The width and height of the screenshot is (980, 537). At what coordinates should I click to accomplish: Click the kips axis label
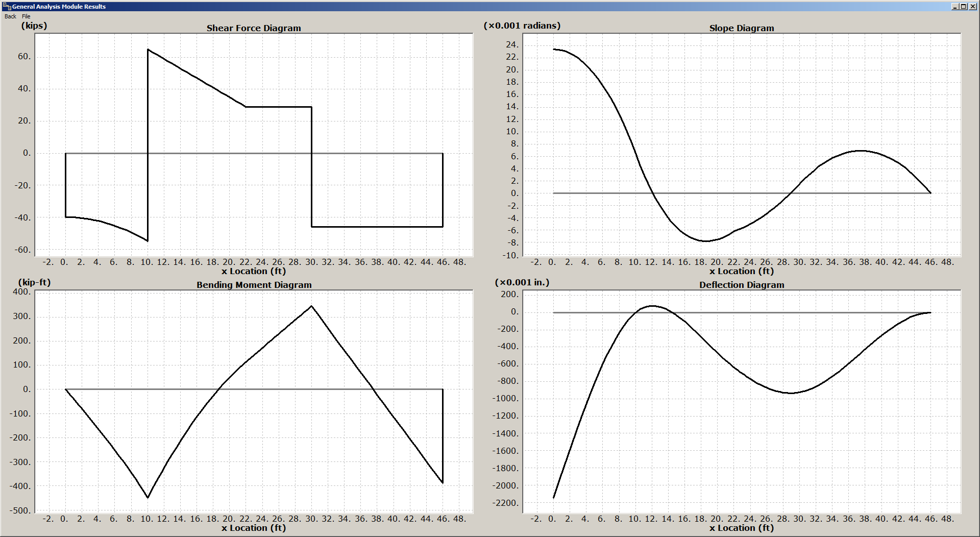[x=33, y=26]
